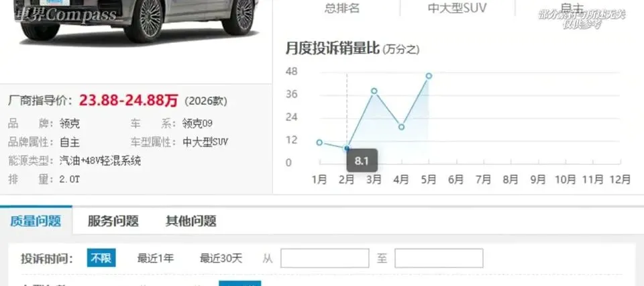Click the energy type 汽油+48V轻混系统
Image resolution: width=644 pixels, height=286 pixels.
100,160
